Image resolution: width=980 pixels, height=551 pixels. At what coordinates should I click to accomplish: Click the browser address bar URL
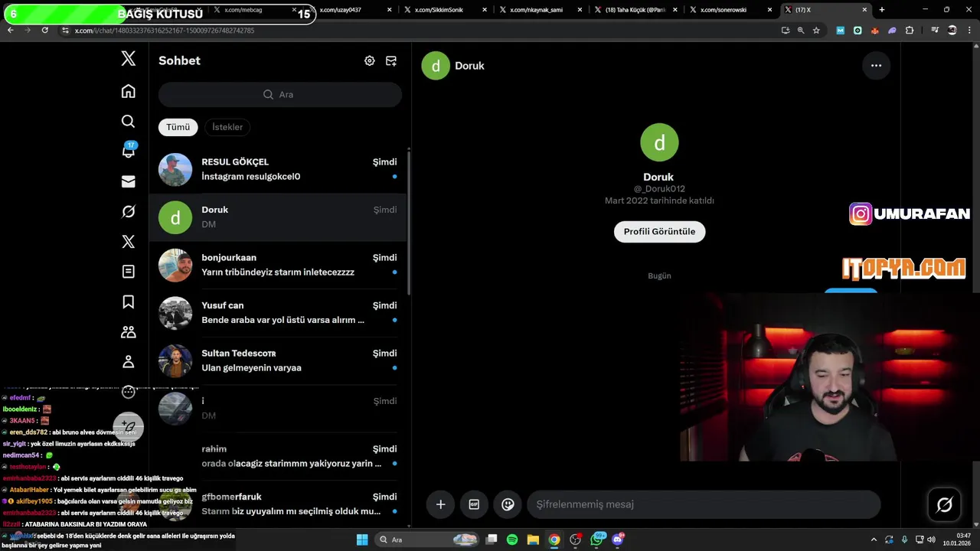(x=165, y=30)
